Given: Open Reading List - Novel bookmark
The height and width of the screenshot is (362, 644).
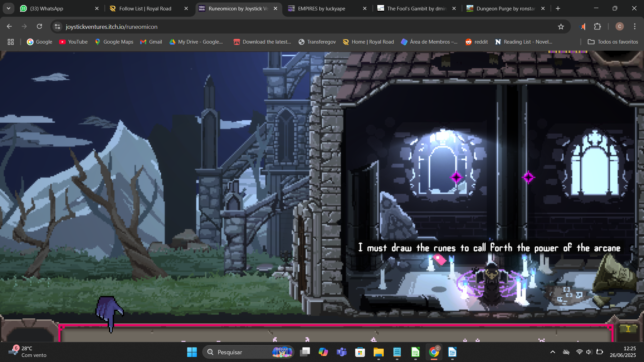Looking at the screenshot, I should tap(524, 42).
